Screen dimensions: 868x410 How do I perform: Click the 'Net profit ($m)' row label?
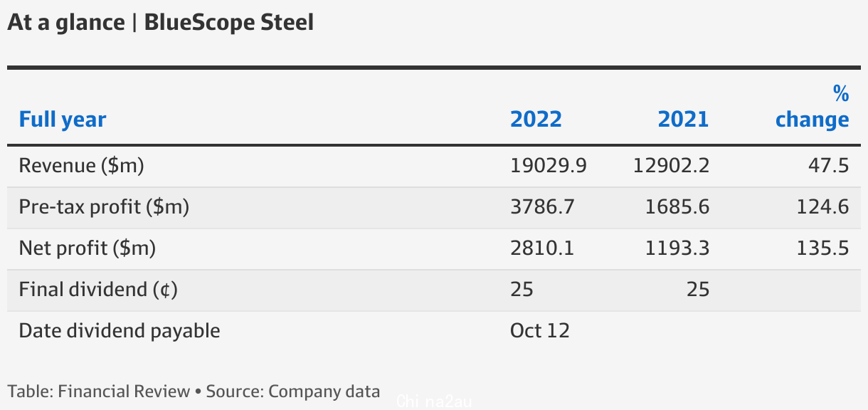coord(88,248)
